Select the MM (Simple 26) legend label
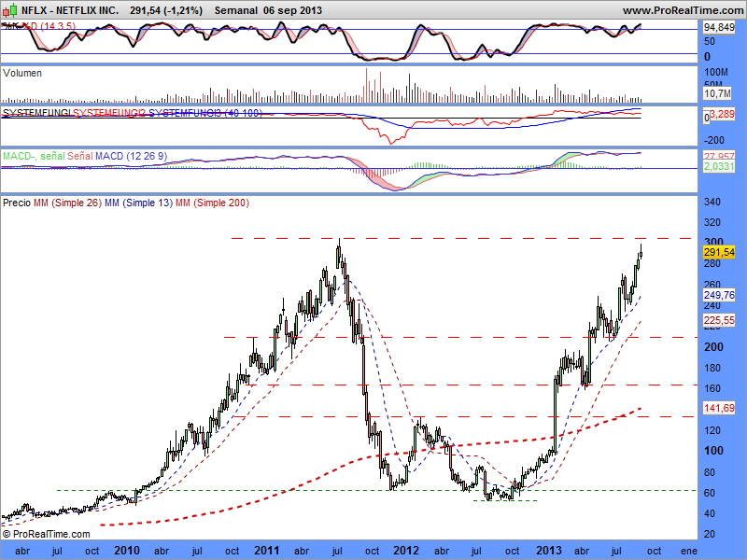This screenshot has width=747, height=560. tap(67, 203)
